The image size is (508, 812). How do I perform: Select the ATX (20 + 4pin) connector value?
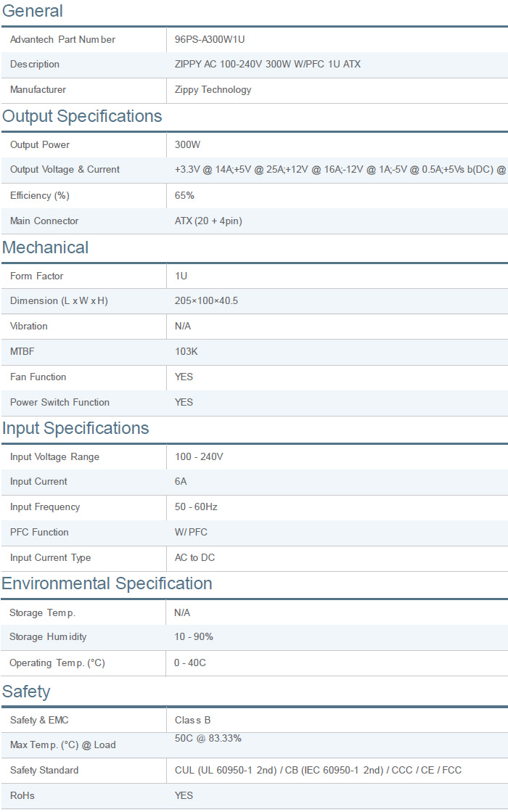click(208, 221)
